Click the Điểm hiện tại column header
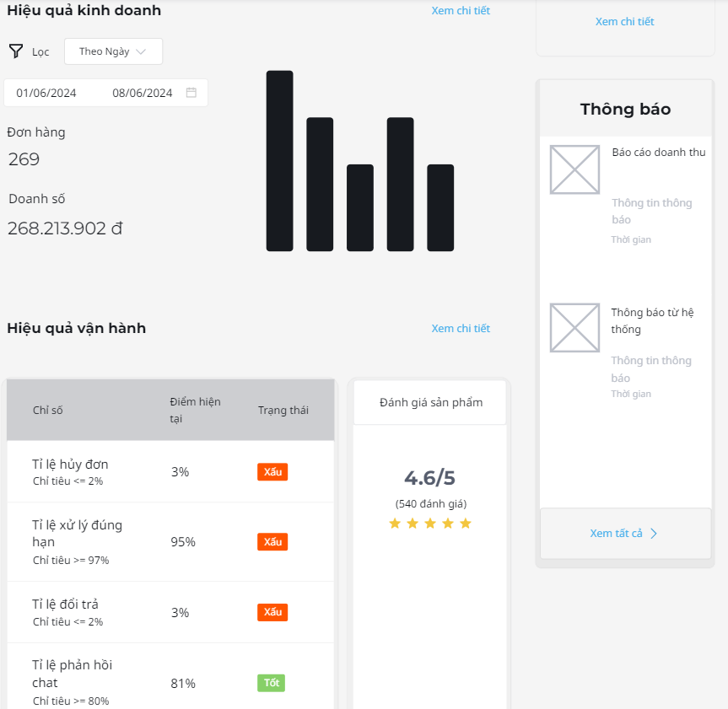 tap(195, 411)
